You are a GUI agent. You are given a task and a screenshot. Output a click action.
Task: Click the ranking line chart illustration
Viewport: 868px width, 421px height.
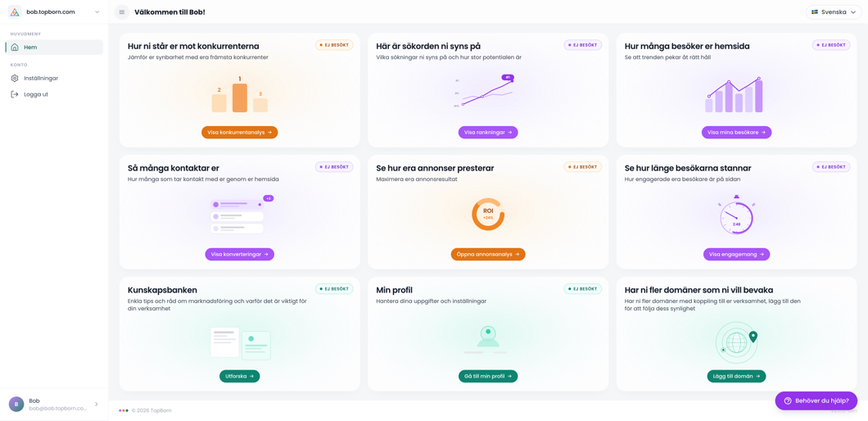click(485, 90)
